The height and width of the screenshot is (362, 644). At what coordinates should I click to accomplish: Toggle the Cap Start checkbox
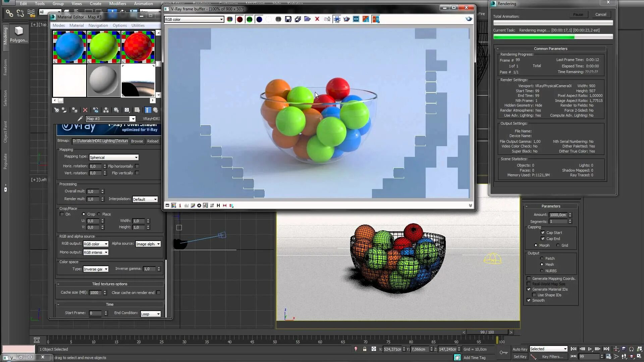click(543, 232)
